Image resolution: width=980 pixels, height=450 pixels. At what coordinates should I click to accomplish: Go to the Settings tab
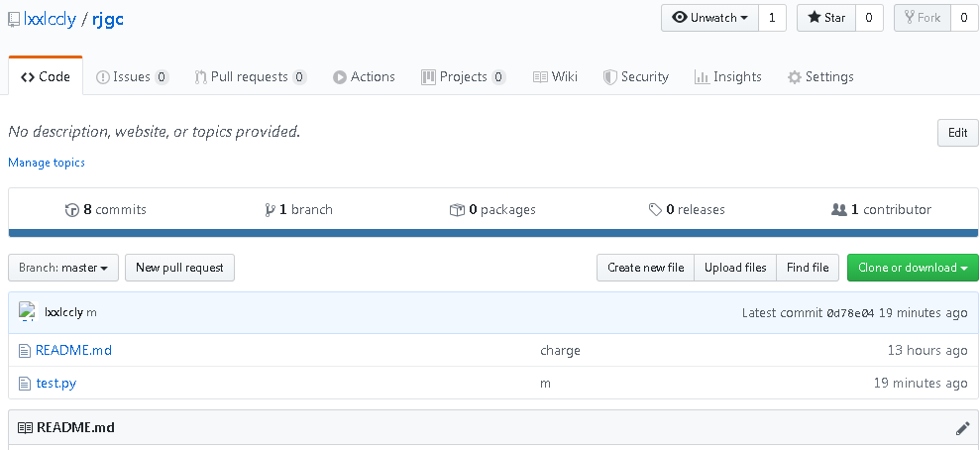[819, 77]
